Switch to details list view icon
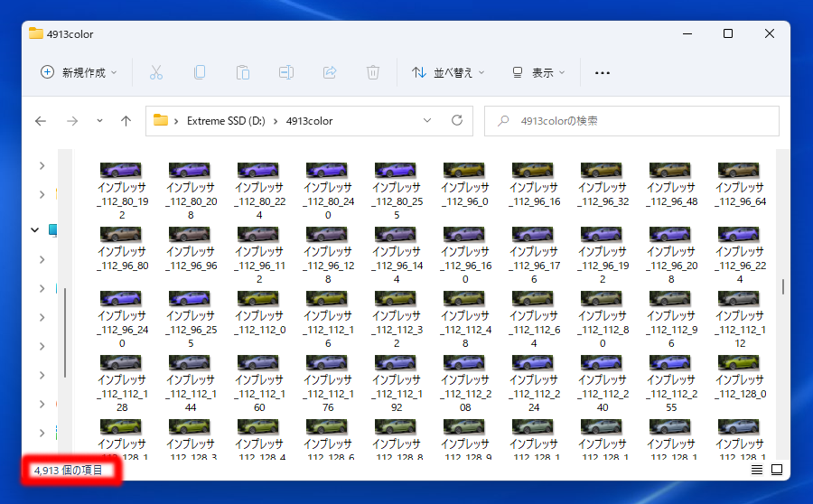The width and height of the screenshot is (813, 504). (757, 470)
